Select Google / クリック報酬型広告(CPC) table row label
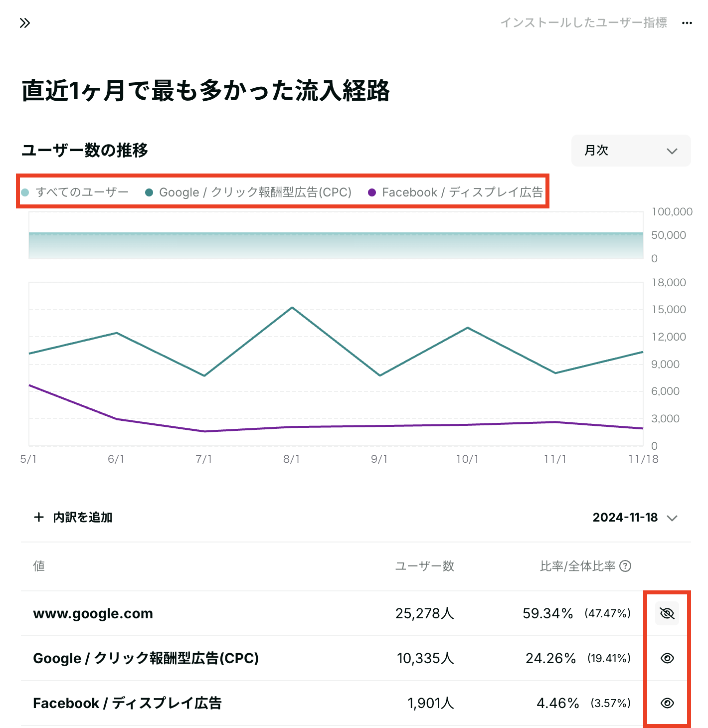Screen dimensions: 708x728 click(146, 658)
